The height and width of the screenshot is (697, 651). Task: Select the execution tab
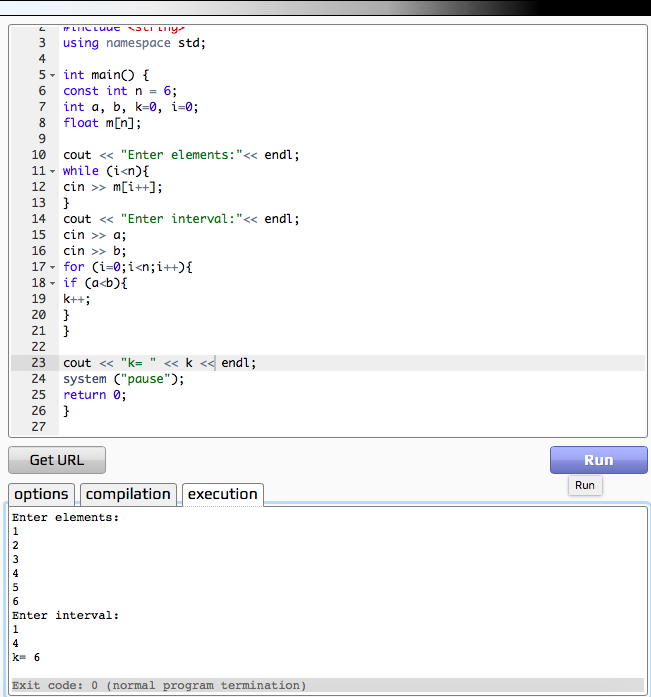(223, 494)
